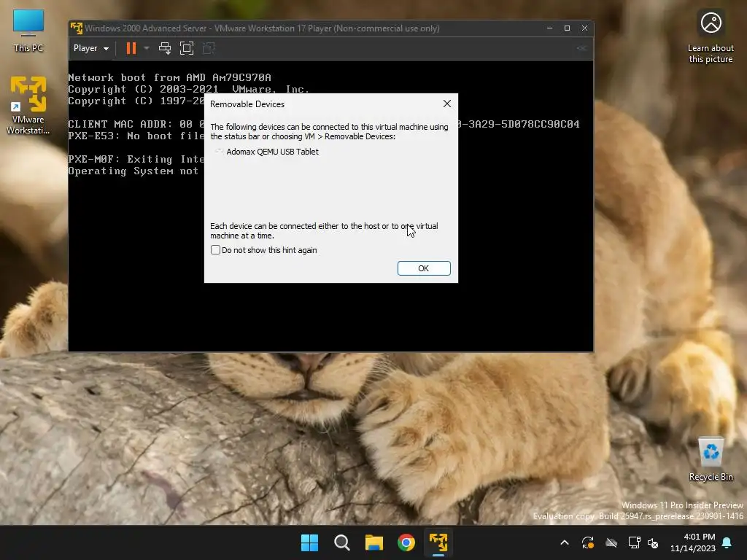This screenshot has height=560, width=747.
Task: Open notifications bell icon
Action: pyautogui.click(x=727, y=542)
